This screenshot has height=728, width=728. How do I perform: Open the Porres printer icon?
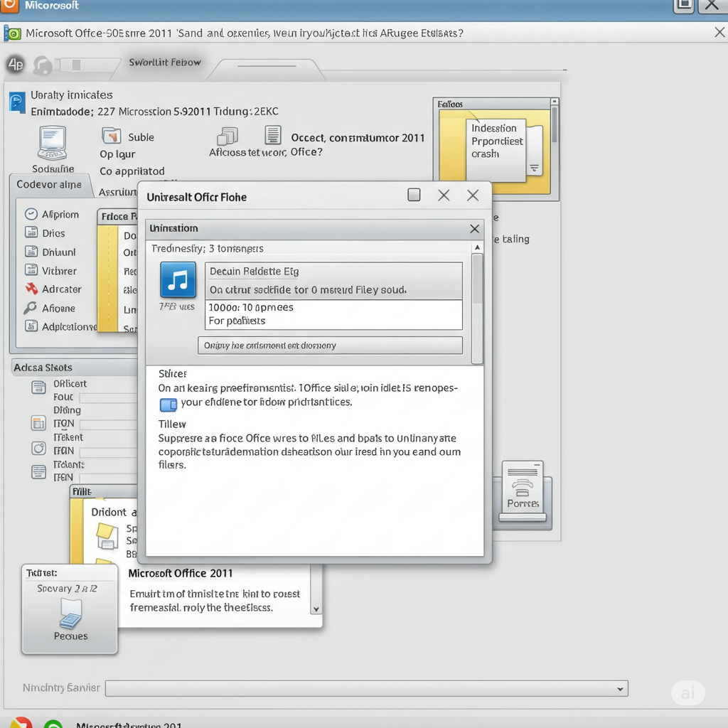pos(523,491)
